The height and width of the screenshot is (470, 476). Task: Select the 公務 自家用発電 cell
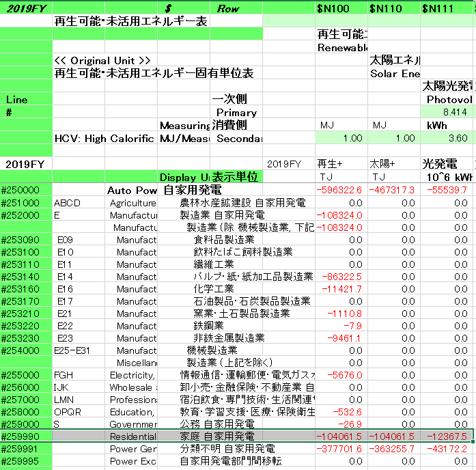[217, 424]
